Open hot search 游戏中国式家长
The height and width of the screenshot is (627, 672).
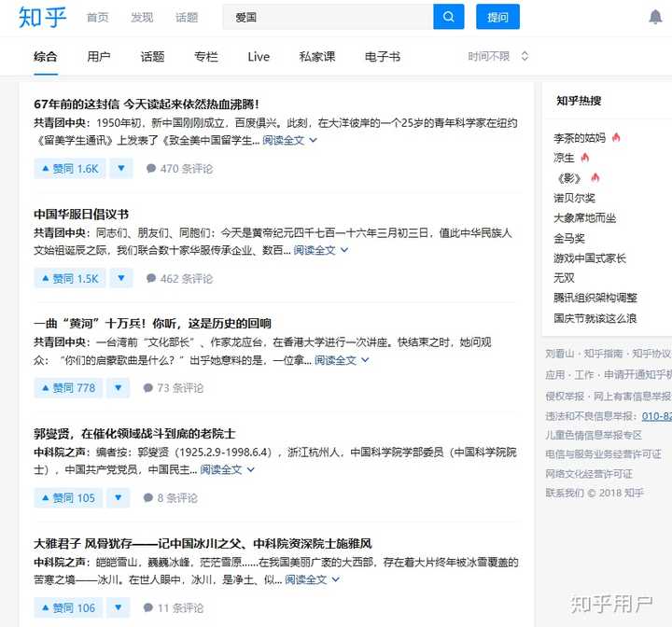pyautogui.click(x=590, y=258)
